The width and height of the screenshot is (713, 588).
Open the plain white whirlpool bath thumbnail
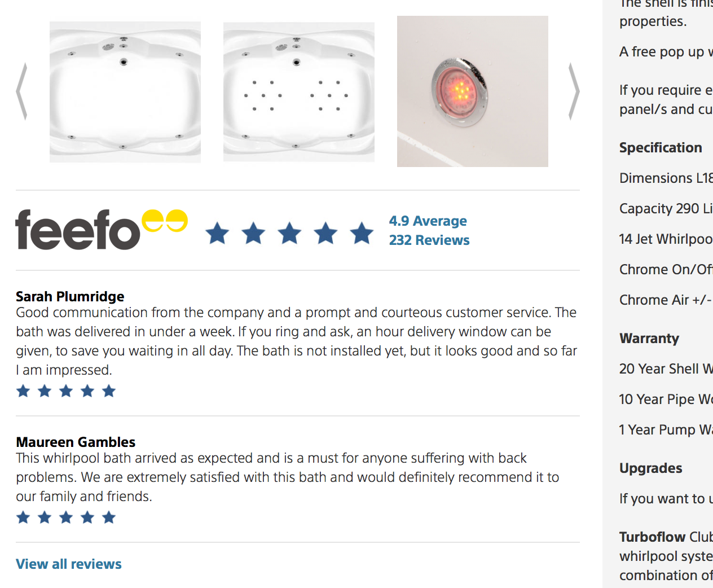coord(125,92)
